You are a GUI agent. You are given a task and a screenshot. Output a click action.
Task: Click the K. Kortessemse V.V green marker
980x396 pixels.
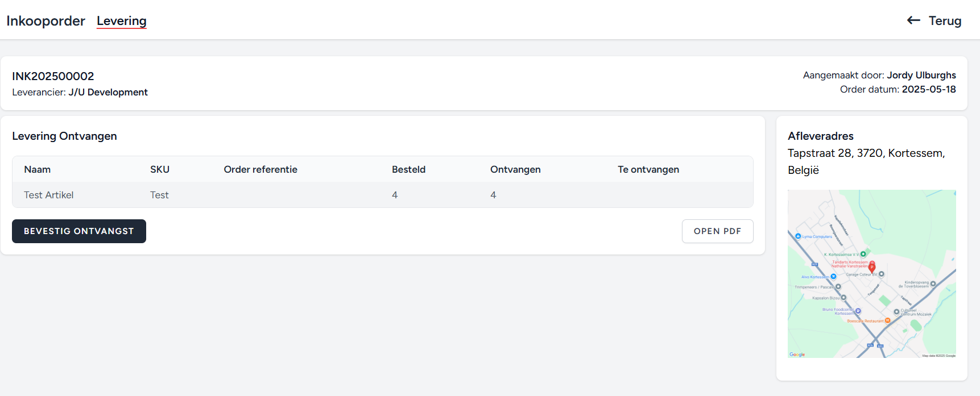(x=863, y=254)
